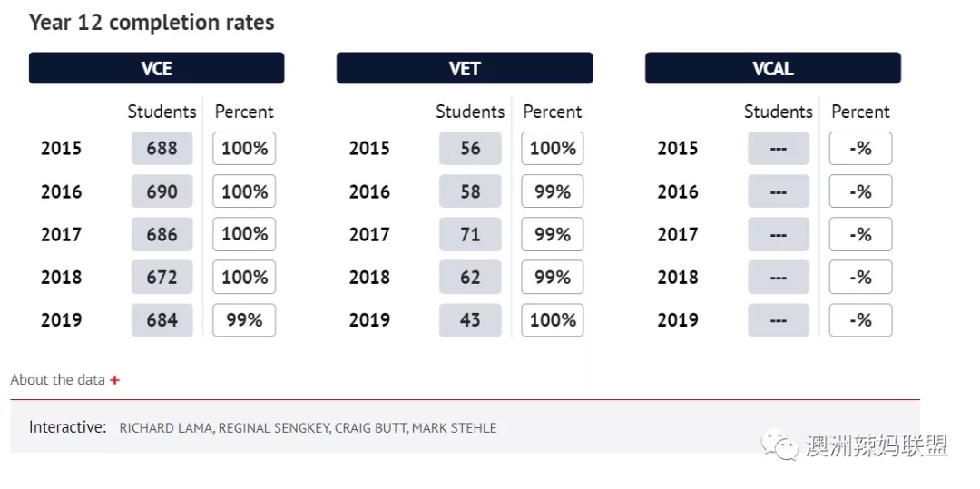This screenshot has height=489, width=980.
Task: Click VET 2016 percent box 99%
Action: coord(553,191)
